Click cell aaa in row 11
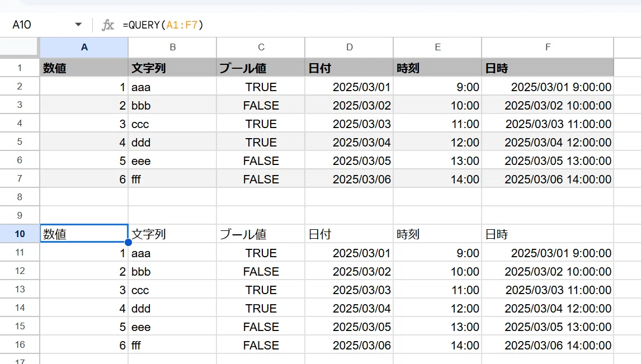The height and width of the screenshot is (364, 641). (x=172, y=253)
